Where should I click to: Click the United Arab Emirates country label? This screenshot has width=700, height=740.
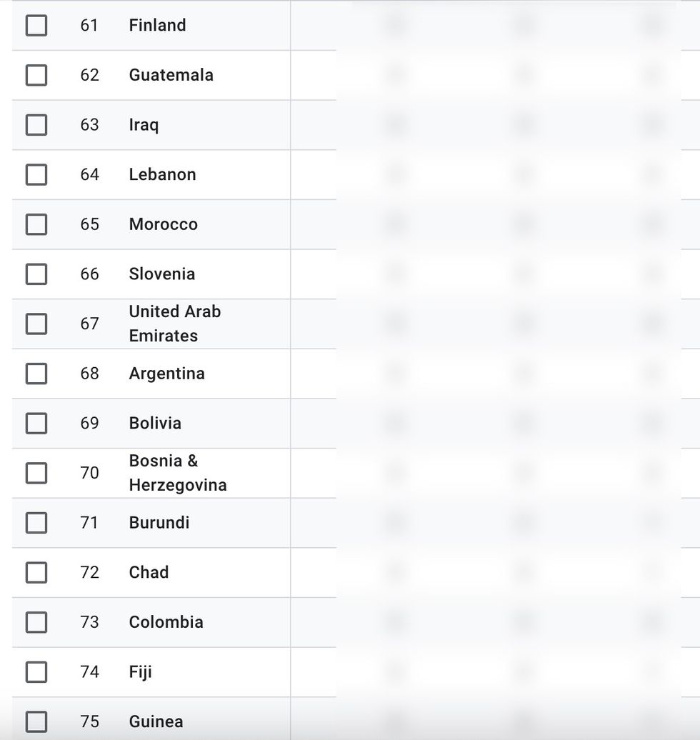[174, 324]
